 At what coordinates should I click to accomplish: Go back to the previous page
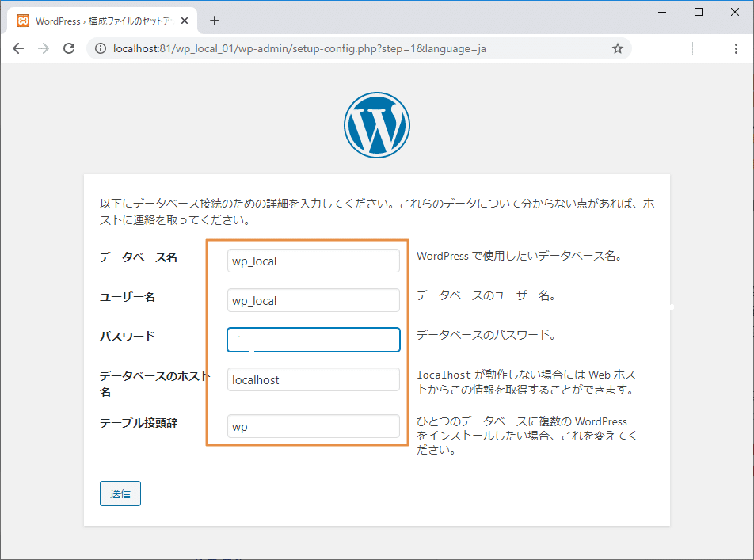pos(18,48)
